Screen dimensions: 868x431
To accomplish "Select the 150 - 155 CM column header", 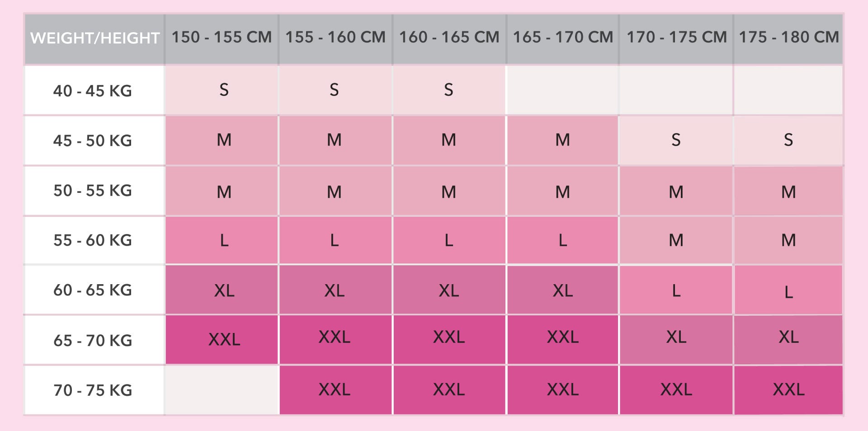I will [x=222, y=39].
